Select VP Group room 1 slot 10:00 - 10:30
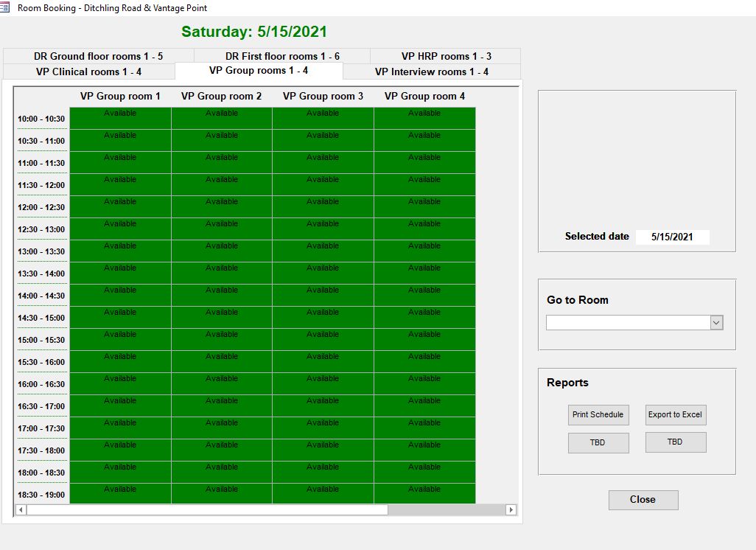This screenshot has height=550, width=756. tap(120, 118)
